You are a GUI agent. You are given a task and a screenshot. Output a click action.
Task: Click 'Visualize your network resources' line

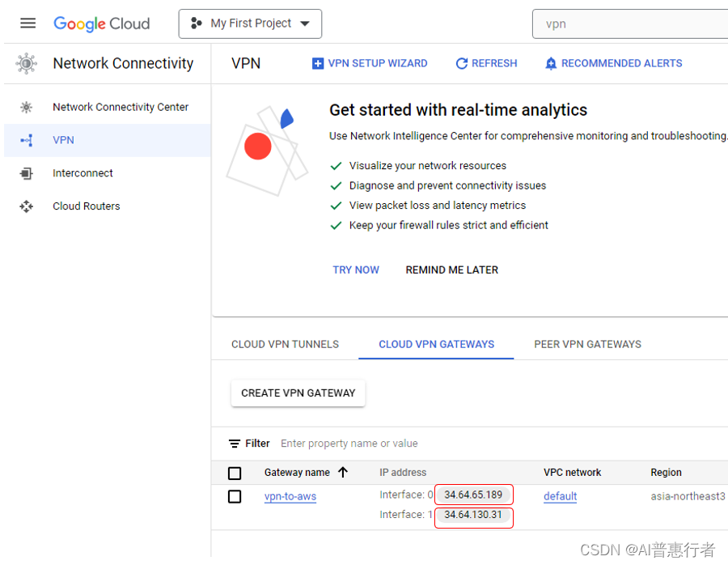[428, 166]
